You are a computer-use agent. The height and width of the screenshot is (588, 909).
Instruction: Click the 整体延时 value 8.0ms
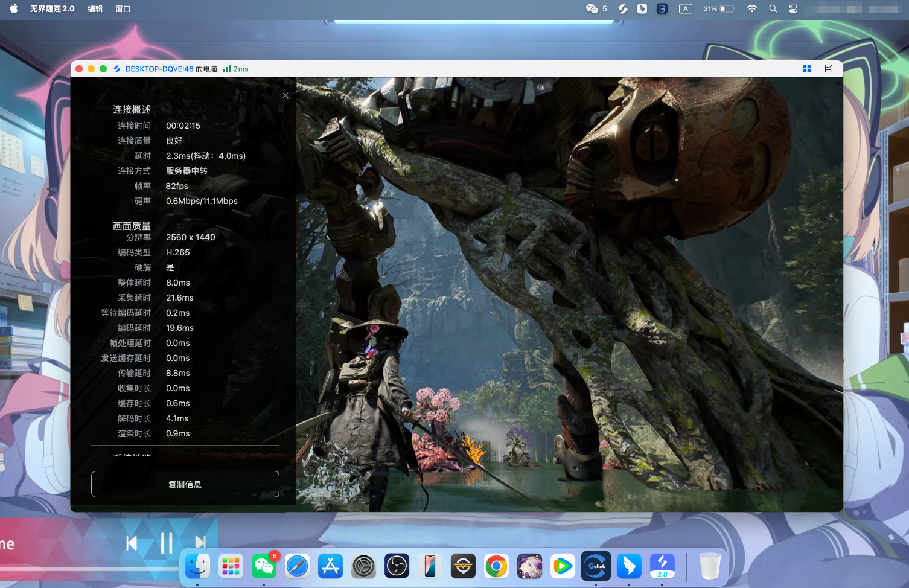pyautogui.click(x=178, y=283)
